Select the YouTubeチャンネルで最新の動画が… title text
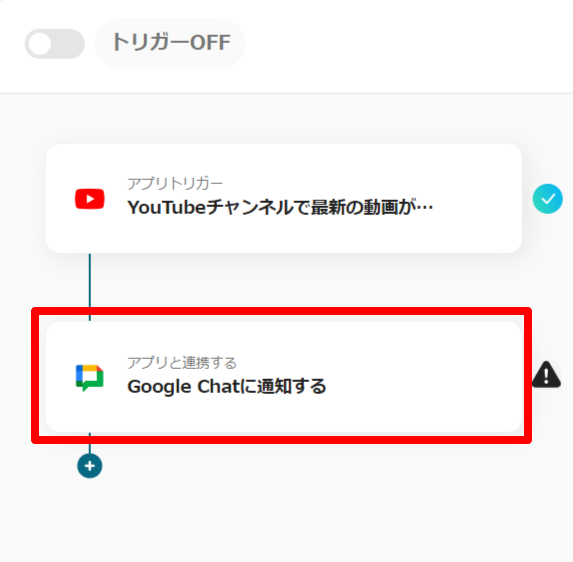The width and height of the screenshot is (573, 562). [x=280, y=208]
